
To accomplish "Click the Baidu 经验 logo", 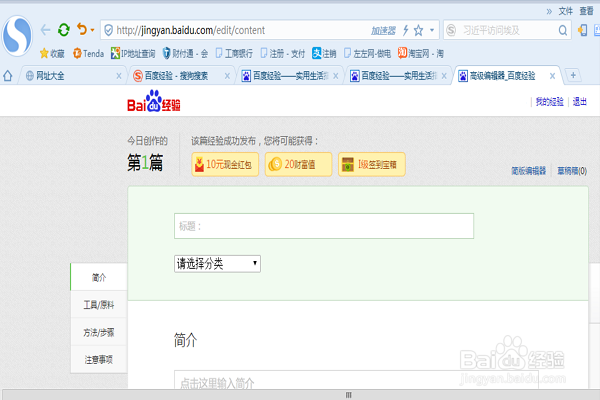I will click(x=154, y=101).
